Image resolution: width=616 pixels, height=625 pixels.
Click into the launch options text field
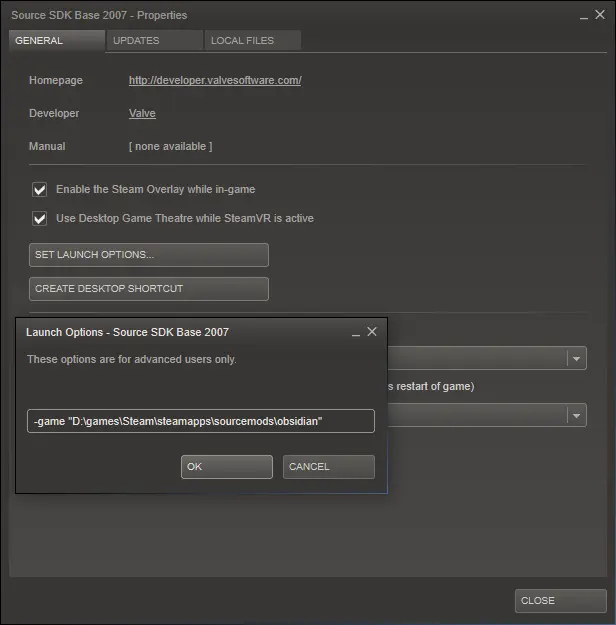(x=201, y=421)
